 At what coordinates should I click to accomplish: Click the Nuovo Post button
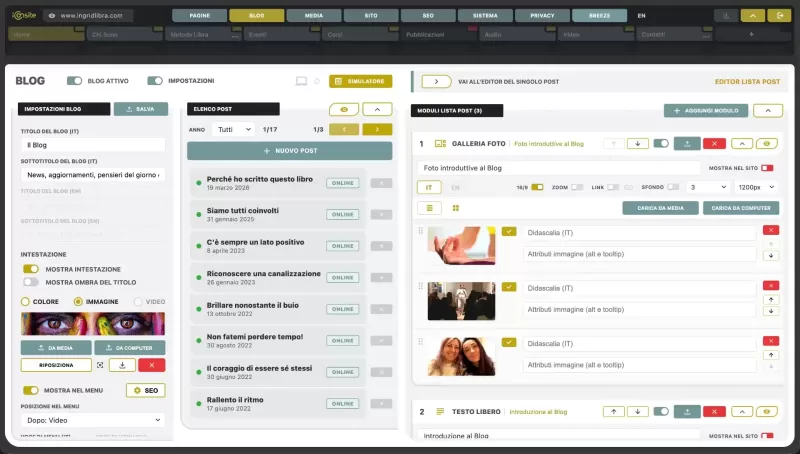(290, 151)
